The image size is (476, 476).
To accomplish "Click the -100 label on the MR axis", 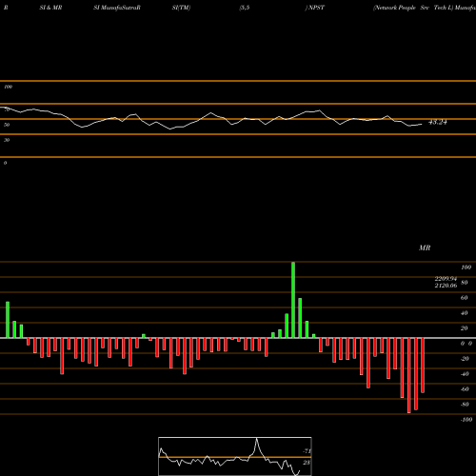I will click(466, 420).
